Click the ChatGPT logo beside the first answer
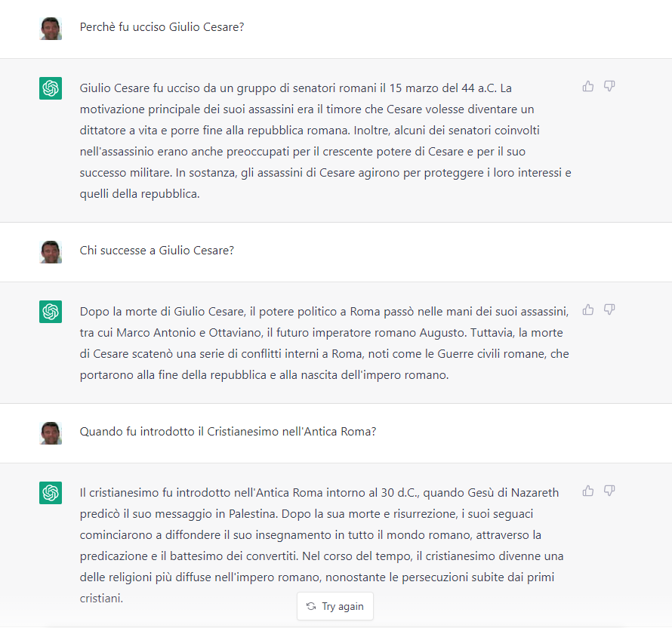This screenshot has width=672, height=628. (x=51, y=88)
